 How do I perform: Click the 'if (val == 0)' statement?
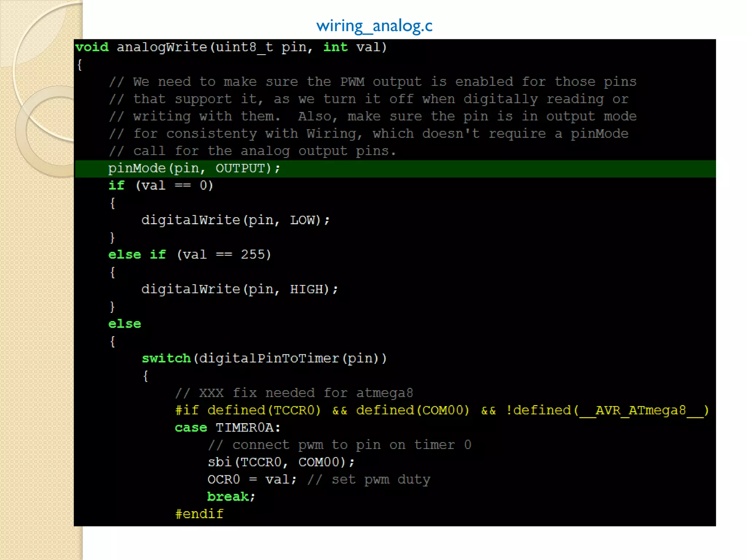(x=160, y=186)
